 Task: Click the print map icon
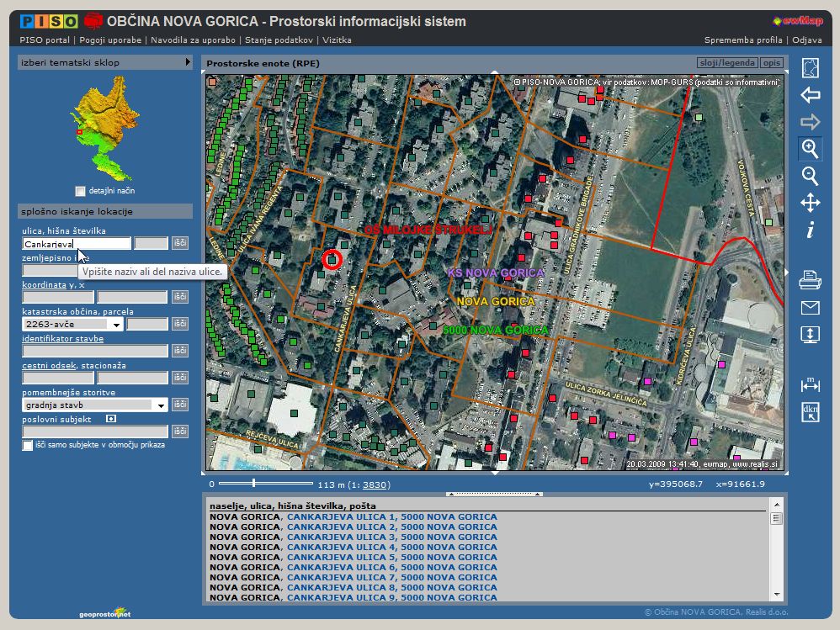(x=810, y=279)
